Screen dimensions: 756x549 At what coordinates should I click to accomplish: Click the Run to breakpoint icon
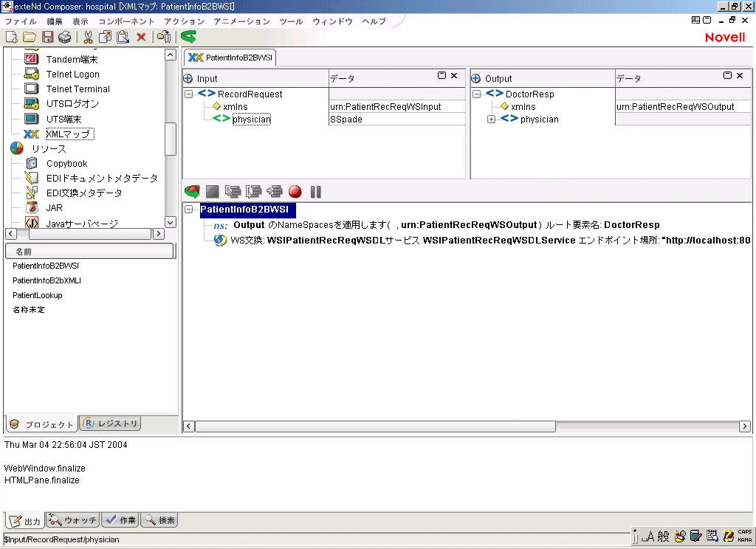[x=275, y=192]
